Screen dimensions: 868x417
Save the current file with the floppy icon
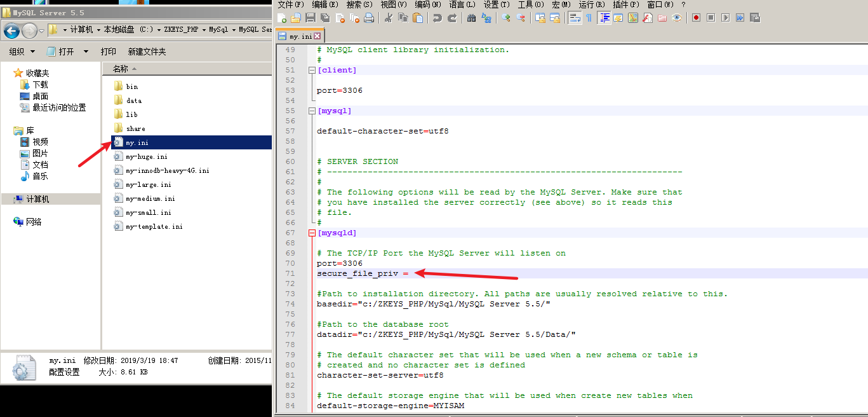310,18
